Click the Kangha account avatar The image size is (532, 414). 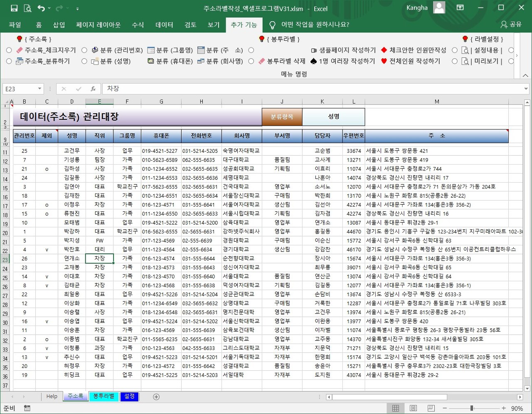point(439,7)
